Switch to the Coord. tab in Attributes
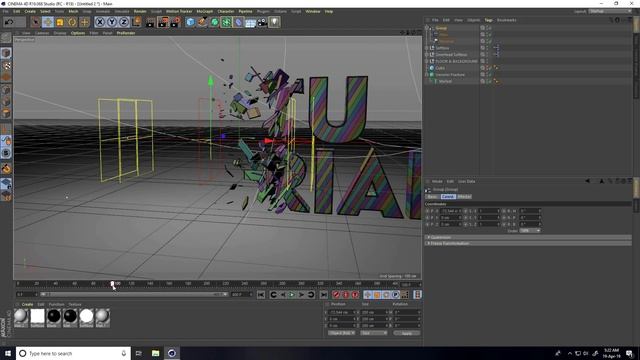 pos(448,197)
